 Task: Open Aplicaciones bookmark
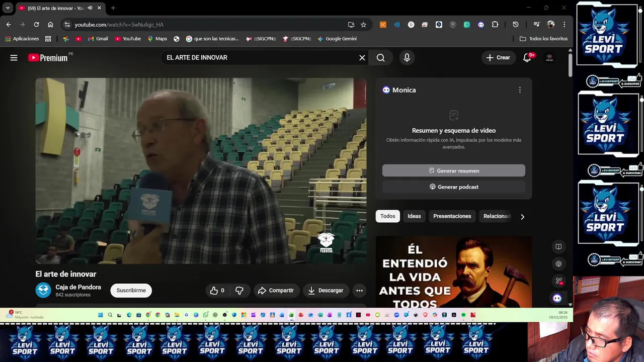[x=22, y=39]
